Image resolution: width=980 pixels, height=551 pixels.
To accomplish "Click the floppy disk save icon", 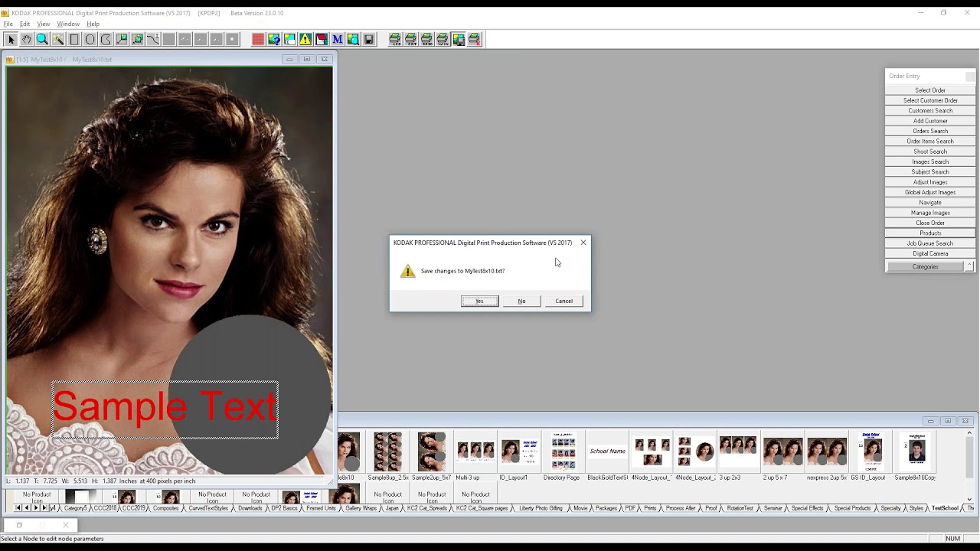I will (369, 39).
